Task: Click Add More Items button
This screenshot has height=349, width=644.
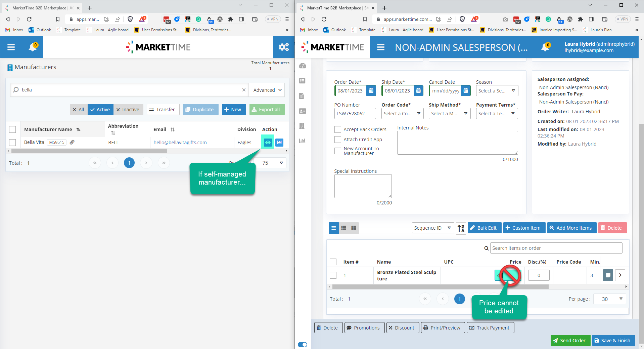Action: [x=571, y=228]
